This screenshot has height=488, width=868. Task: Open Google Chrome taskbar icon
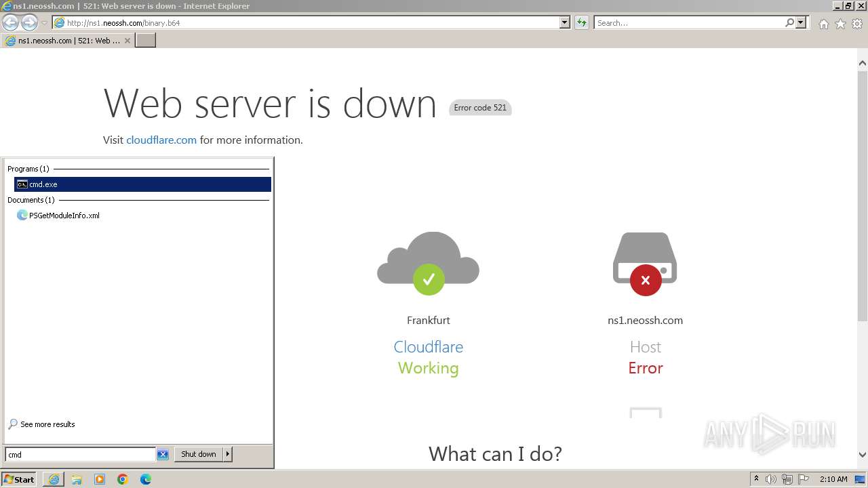coord(123,479)
